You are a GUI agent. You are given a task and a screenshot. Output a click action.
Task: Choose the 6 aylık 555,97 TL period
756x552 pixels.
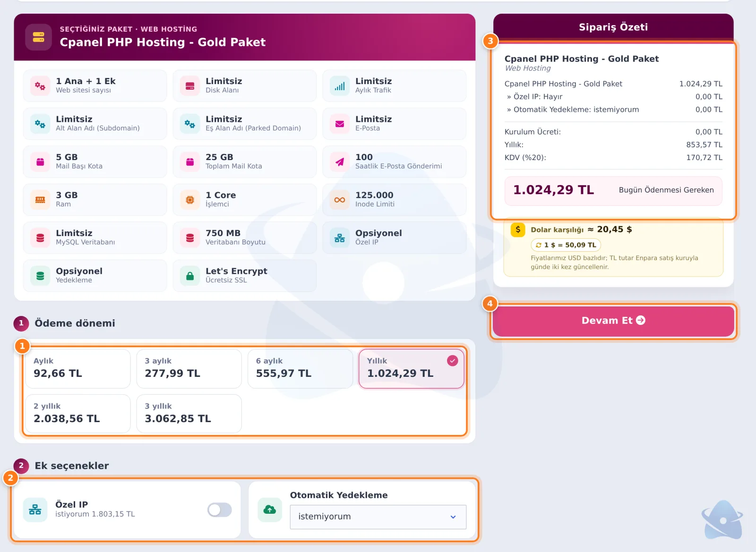tap(300, 368)
